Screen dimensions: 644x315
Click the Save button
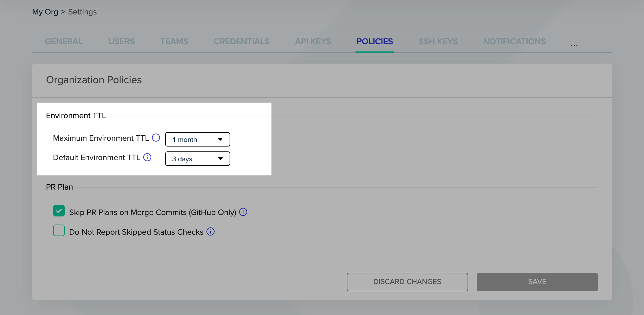click(x=537, y=282)
